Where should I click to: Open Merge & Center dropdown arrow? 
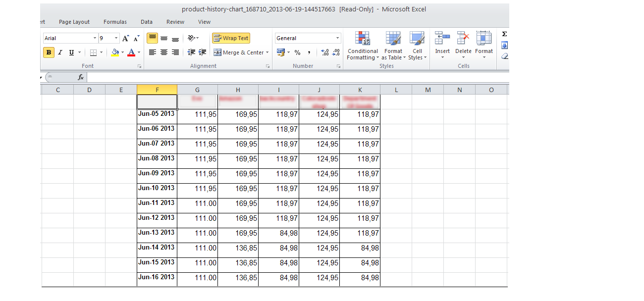click(x=268, y=52)
